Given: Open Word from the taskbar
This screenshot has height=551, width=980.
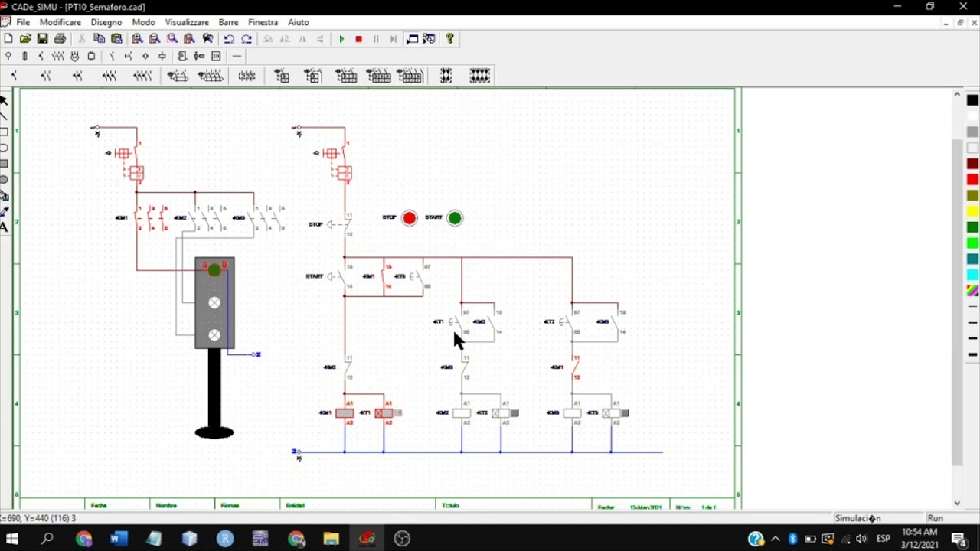Looking at the screenshot, I should click(119, 539).
